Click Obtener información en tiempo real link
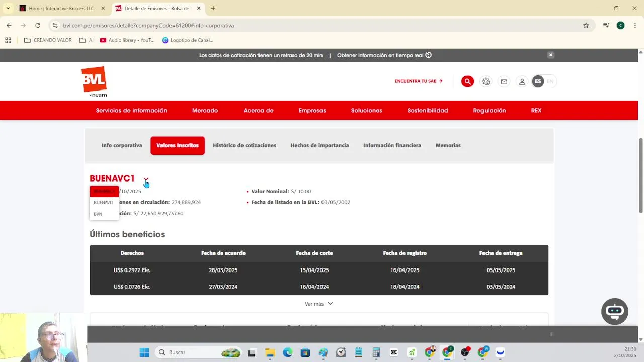 point(384,55)
